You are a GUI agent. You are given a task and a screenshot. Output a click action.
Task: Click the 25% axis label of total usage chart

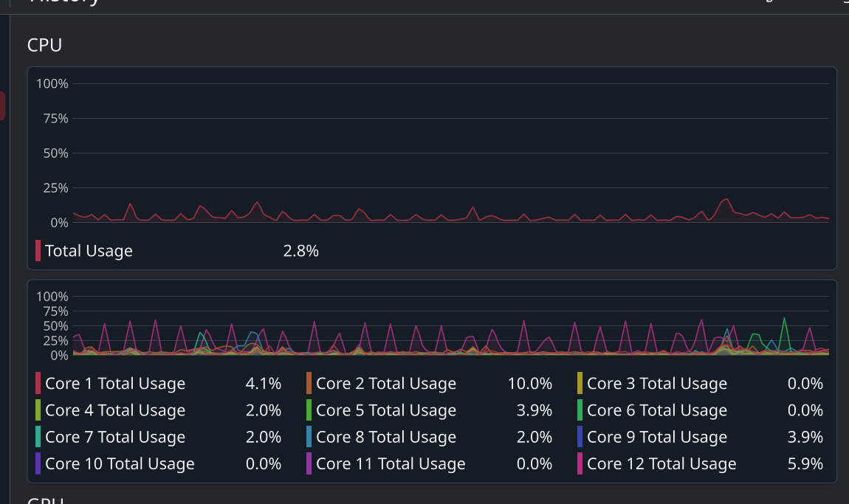pyautogui.click(x=56, y=188)
